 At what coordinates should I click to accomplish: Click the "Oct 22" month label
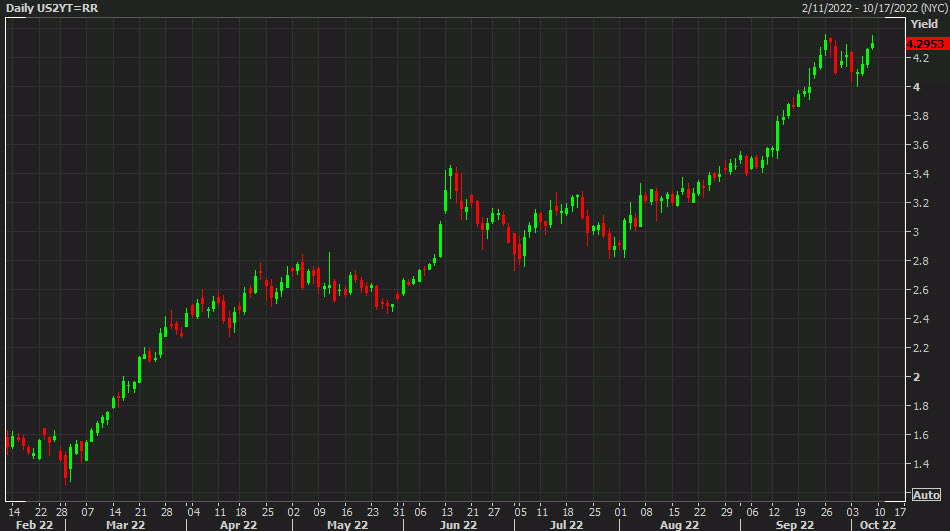878,525
